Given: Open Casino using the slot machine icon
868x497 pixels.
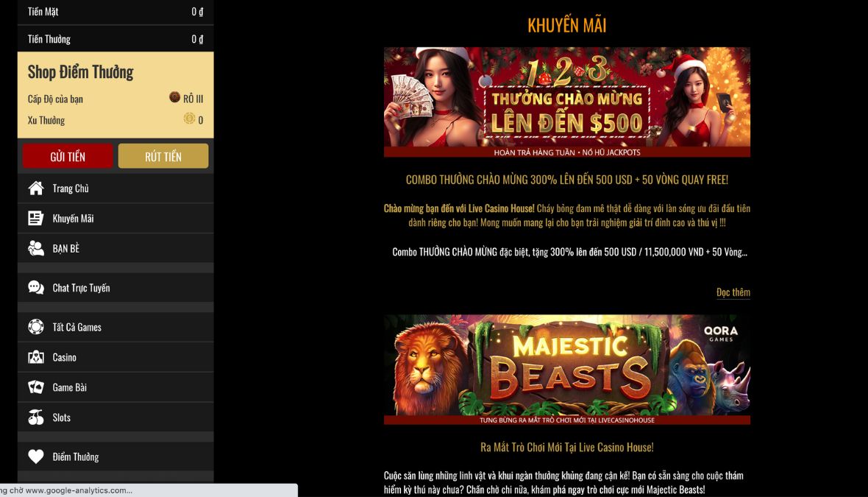Looking at the screenshot, I should (35, 357).
